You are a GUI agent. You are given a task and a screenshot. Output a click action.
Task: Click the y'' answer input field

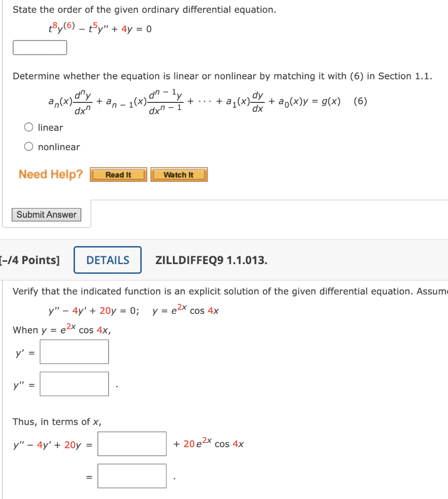tap(74, 384)
